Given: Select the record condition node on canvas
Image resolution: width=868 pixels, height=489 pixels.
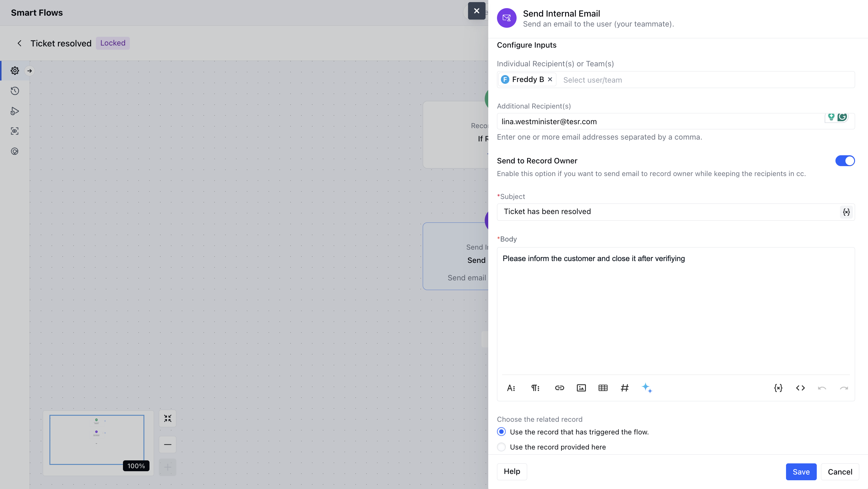Looking at the screenshot, I should tap(456, 135).
